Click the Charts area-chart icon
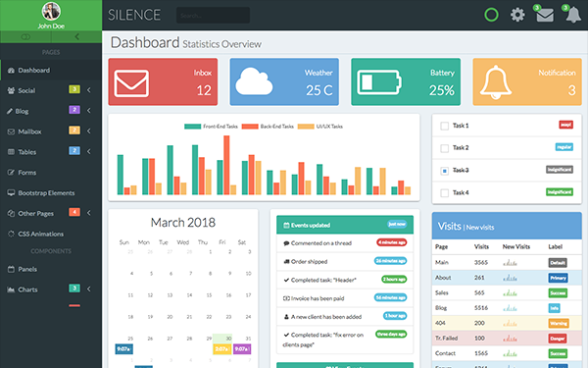The height and width of the screenshot is (368, 588). (11, 289)
